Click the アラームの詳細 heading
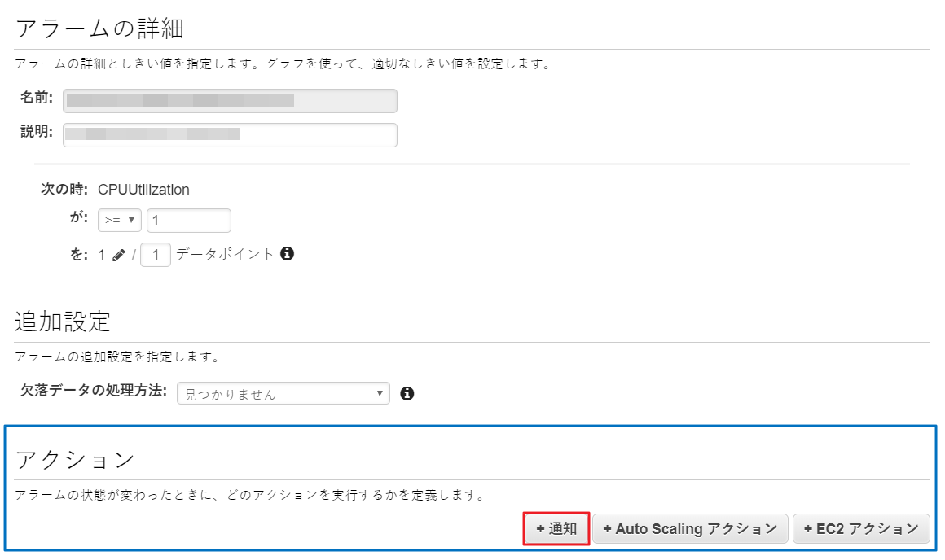Viewport: 945px width, 560px height. [x=99, y=28]
